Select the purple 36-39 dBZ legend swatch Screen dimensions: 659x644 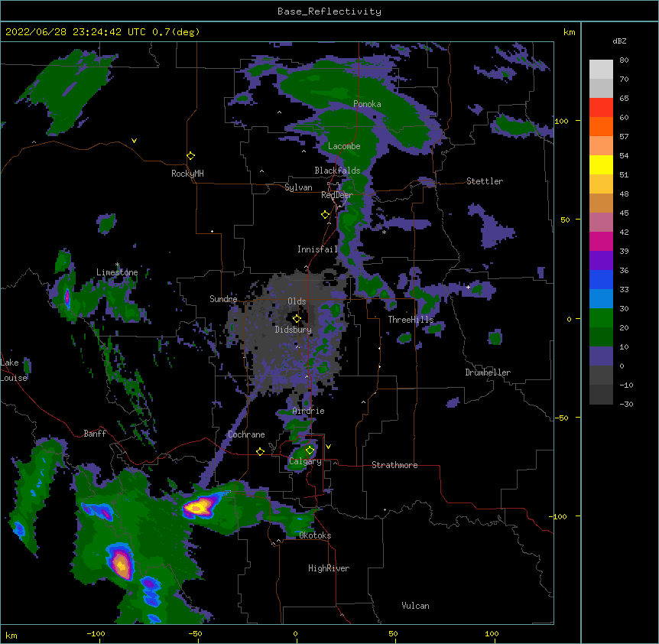601,261
